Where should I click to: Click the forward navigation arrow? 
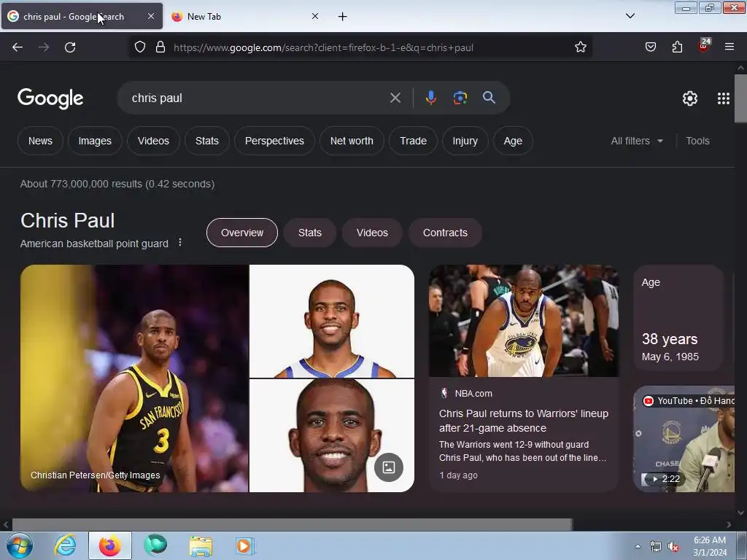44,47
